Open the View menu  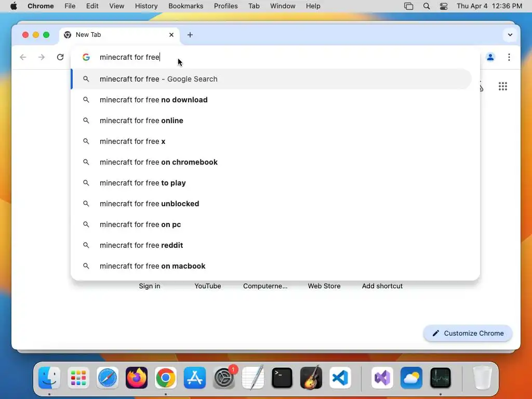click(117, 6)
